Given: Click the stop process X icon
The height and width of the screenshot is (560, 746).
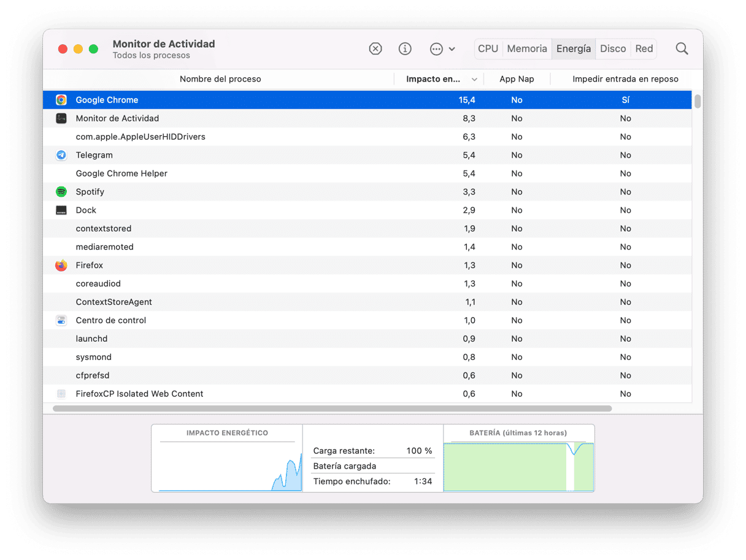Looking at the screenshot, I should coord(375,49).
